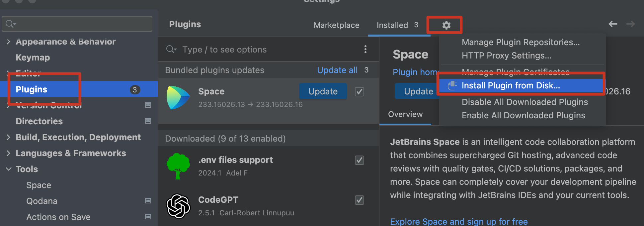This screenshot has width=644, height=226.
Task: Go forward with the right arrow
Action: coord(630,24)
